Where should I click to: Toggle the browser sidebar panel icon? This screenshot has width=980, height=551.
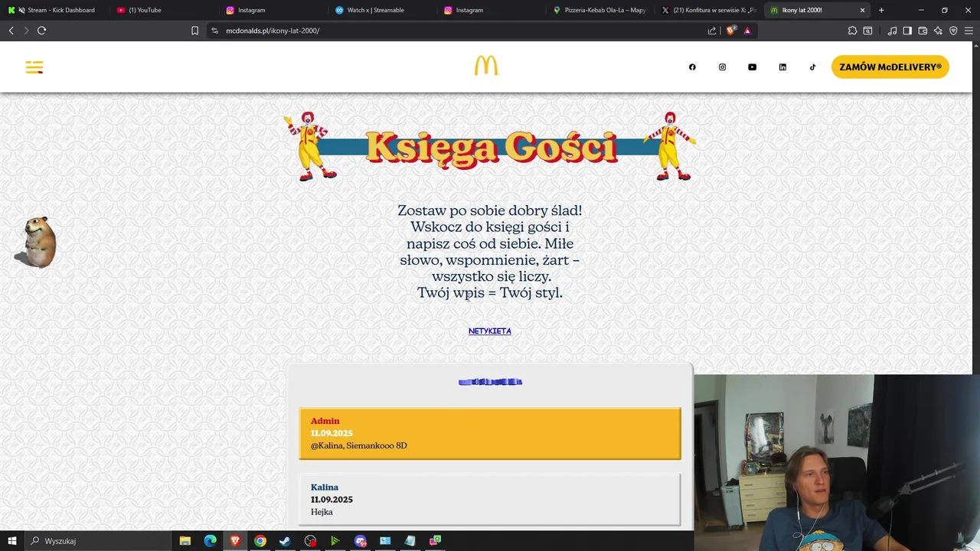pyautogui.click(x=907, y=31)
